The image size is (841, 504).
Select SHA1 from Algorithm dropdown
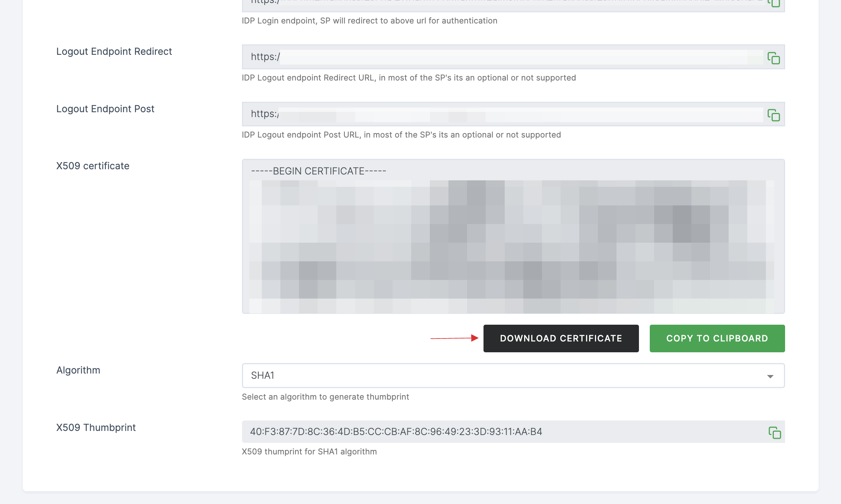coord(513,375)
